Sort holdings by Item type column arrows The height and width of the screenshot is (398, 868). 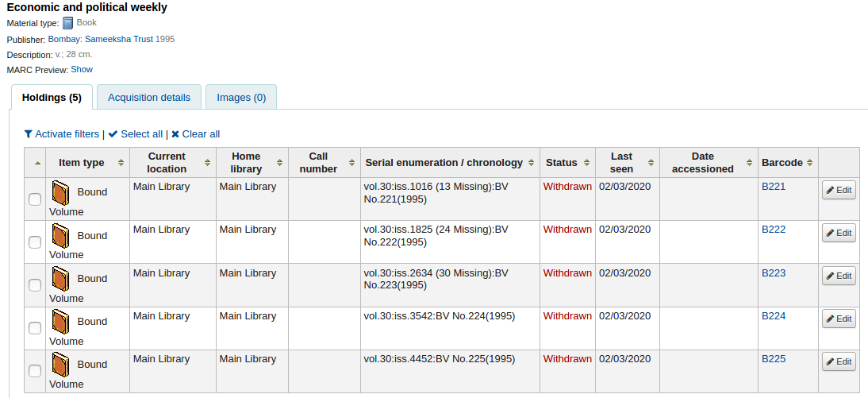(x=121, y=163)
